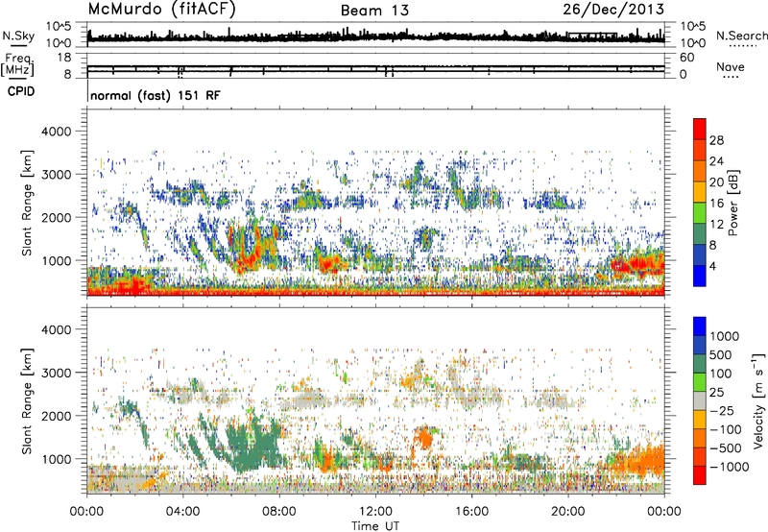Click the 'Beam 13' heading

374,11
